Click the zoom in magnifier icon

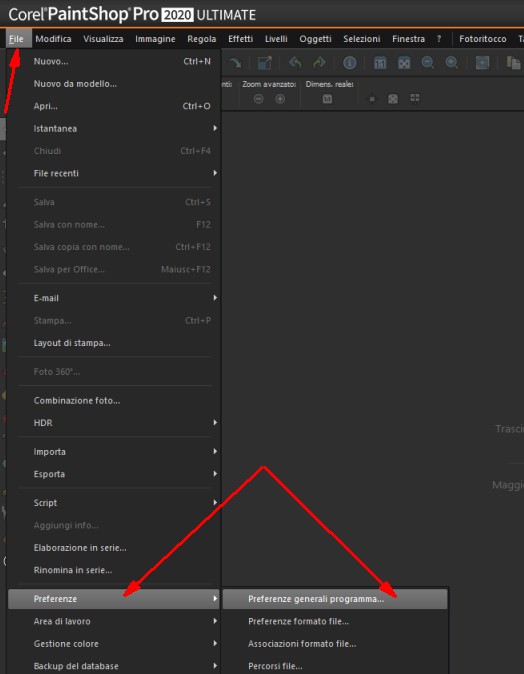tap(452, 63)
